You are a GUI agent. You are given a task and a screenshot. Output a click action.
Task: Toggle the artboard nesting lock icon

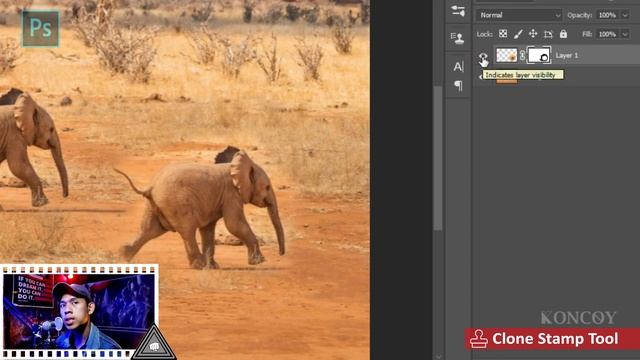tap(548, 34)
